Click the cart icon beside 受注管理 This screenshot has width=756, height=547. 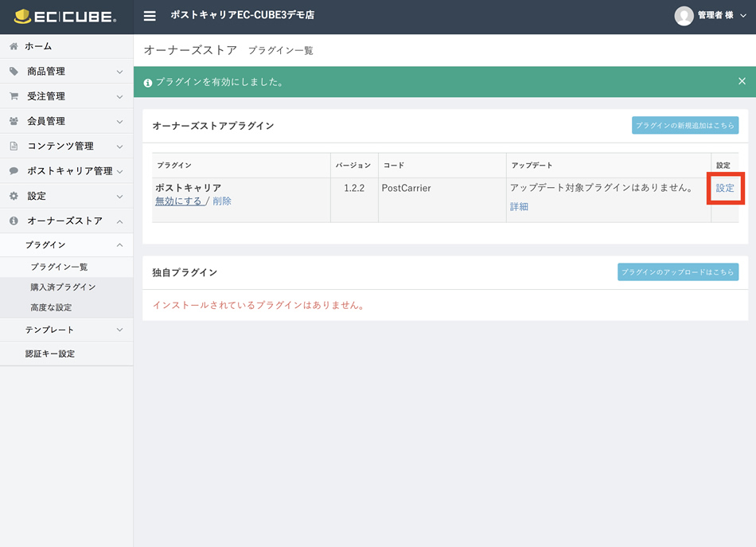coord(14,96)
